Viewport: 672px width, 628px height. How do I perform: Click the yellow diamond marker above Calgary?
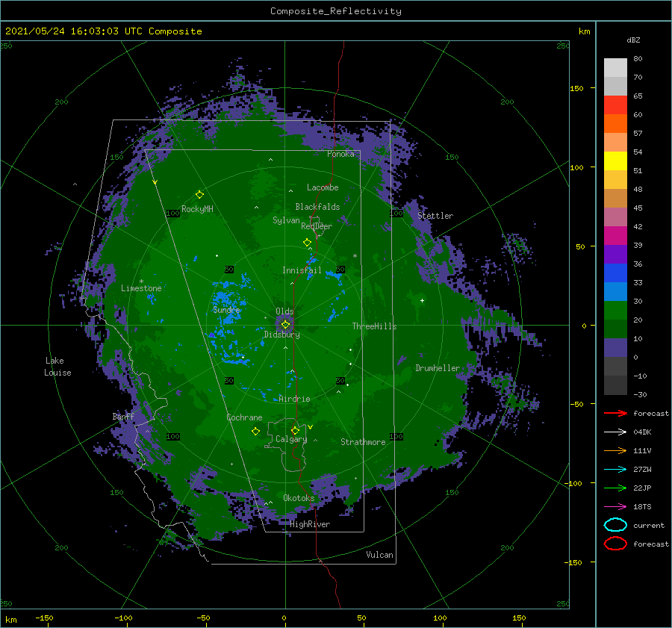295,430
